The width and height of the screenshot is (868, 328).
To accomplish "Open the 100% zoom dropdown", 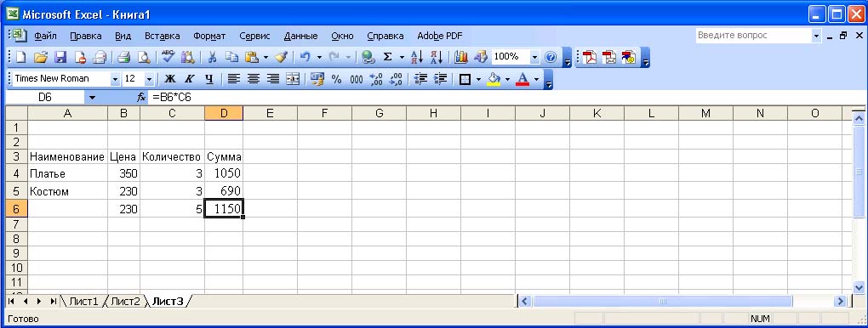I will [534, 57].
